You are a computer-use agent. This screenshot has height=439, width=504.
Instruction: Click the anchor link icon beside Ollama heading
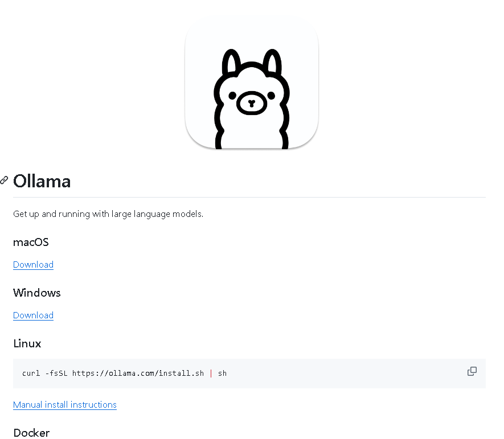5,180
